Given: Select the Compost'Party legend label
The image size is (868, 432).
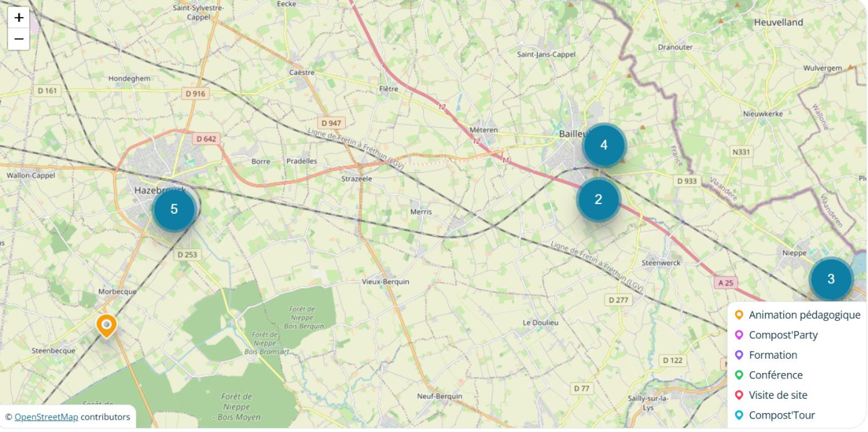Looking at the screenshot, I should pos(783,335).
